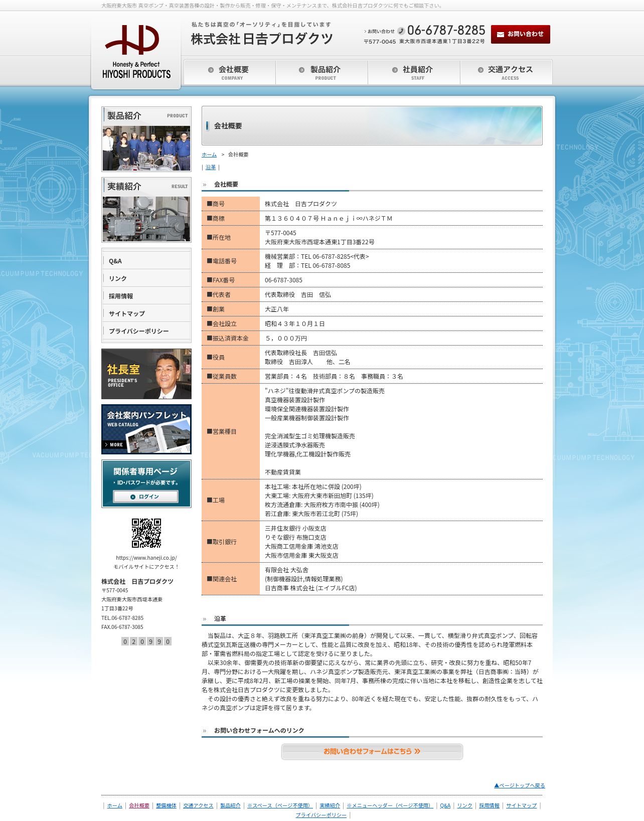Click the 大正八年 founding year value
This screenshot has width=644, height=821.
[277, 309]
